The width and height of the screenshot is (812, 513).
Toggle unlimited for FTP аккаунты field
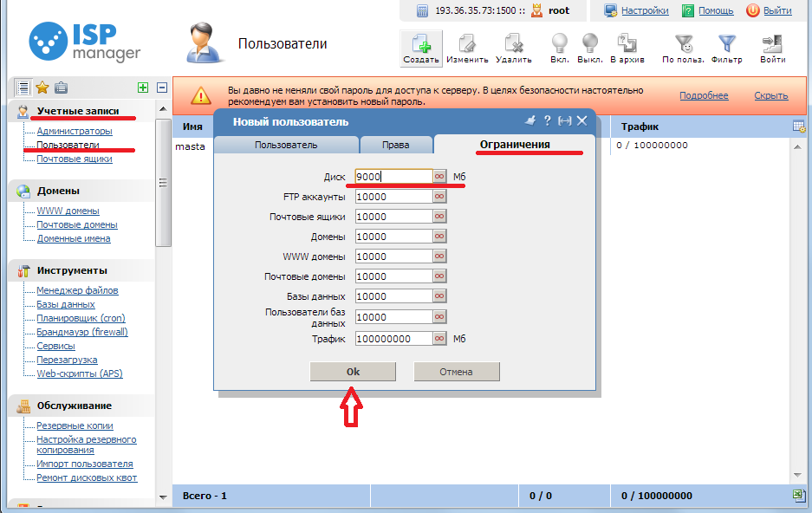click(x=439, y=197)
